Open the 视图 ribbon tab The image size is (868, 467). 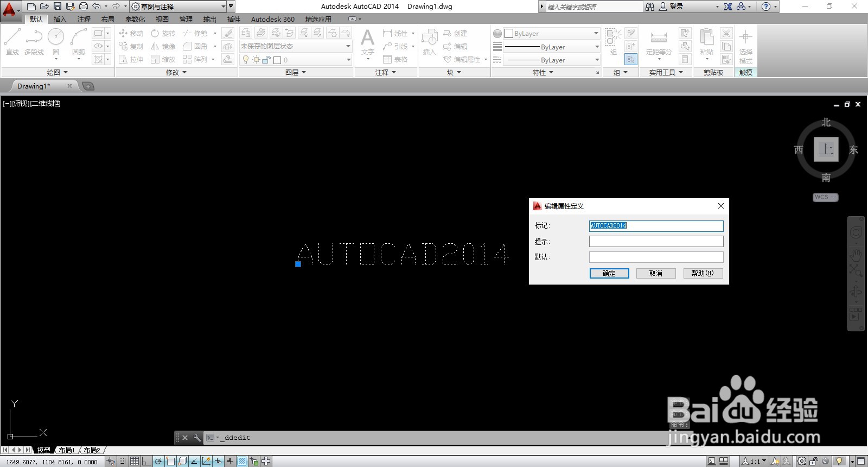162,19
